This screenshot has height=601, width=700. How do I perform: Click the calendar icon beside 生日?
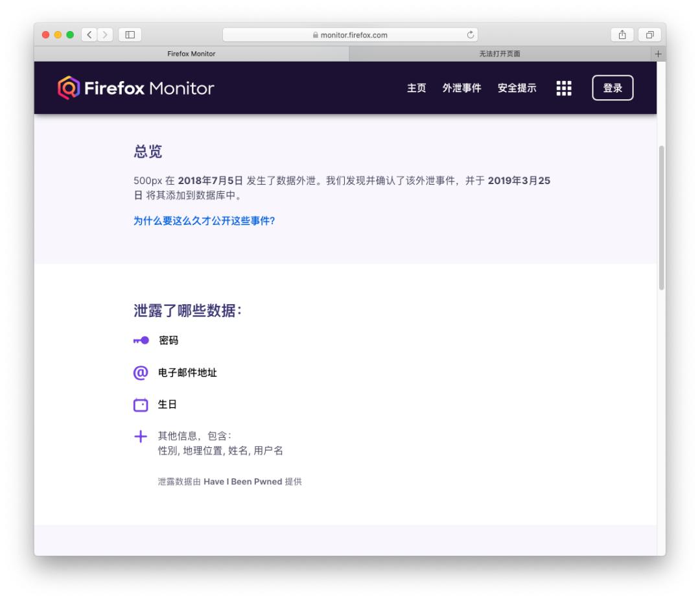tap(141, 403)
